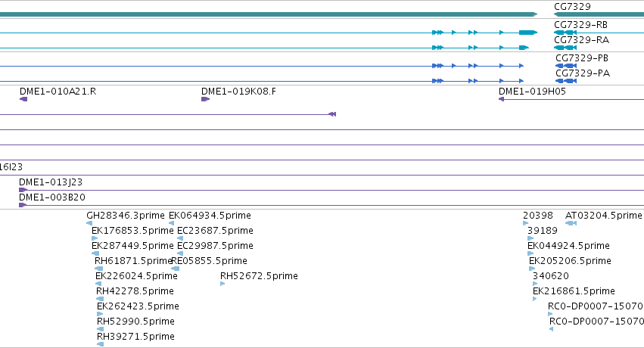This screenshot has height=348, width=644.
Task: Click the 20398 EST arrow
Action: (x=526, y=223)
